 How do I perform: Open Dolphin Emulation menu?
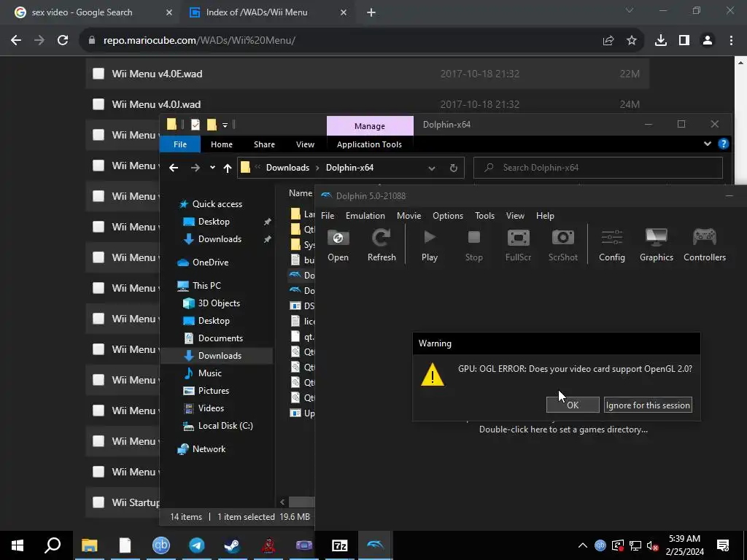pos(365,216)
